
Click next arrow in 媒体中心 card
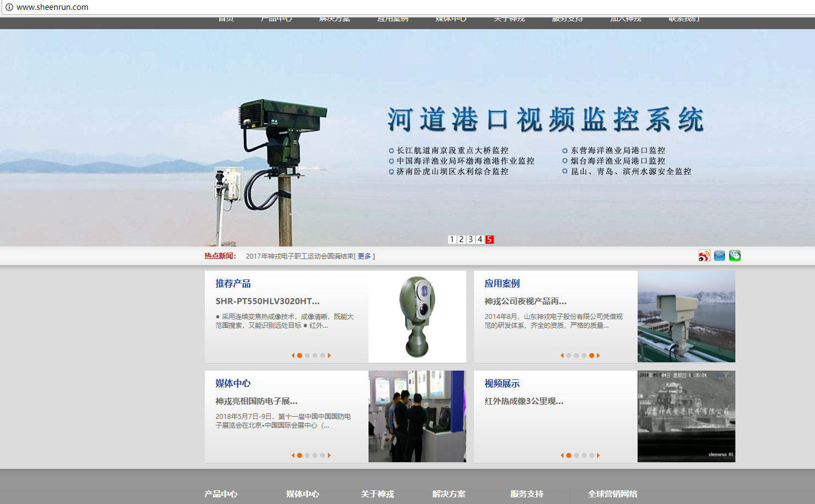pyautogui.click(x=330, y=456)
